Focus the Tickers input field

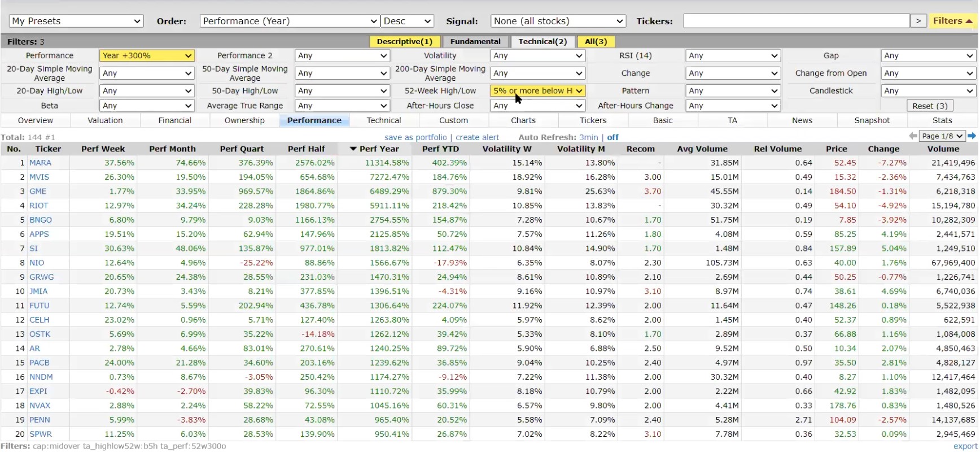(796, 21)
